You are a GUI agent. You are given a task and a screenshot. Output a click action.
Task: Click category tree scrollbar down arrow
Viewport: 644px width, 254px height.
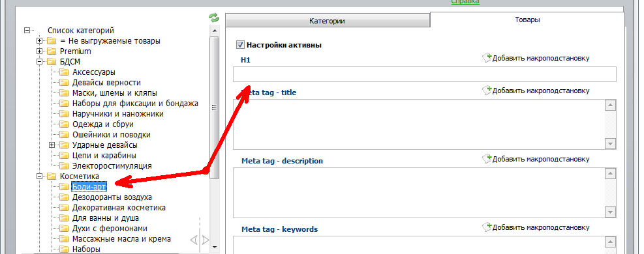(215, 247)
